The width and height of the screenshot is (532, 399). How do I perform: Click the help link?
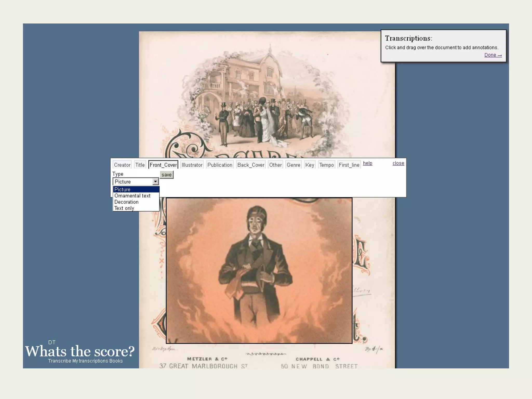(x=368, y=163)
